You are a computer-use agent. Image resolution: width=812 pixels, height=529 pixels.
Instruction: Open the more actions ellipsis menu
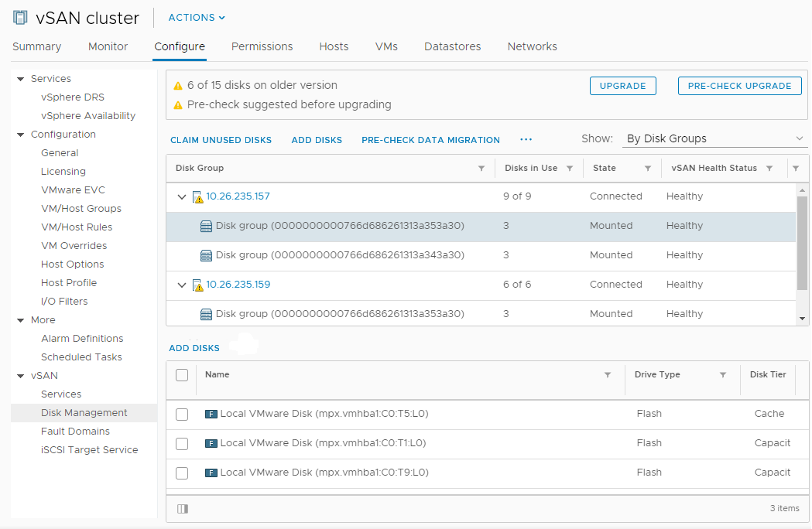tap(526, 140)
